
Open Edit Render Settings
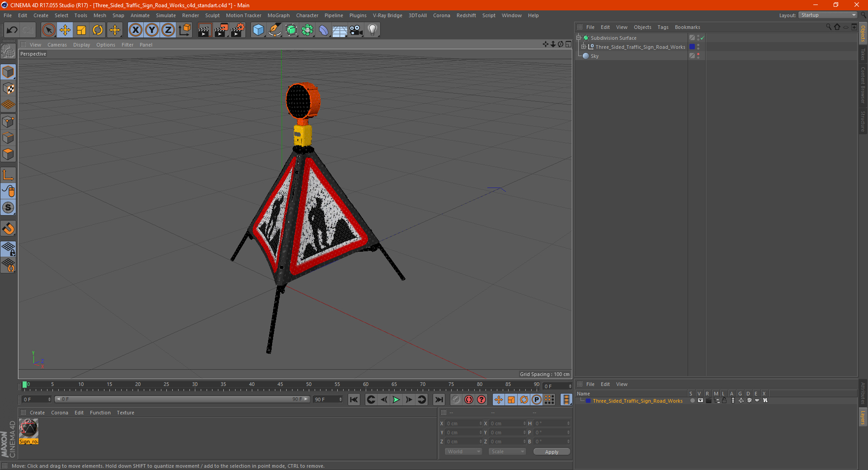[x=238, y=30]
